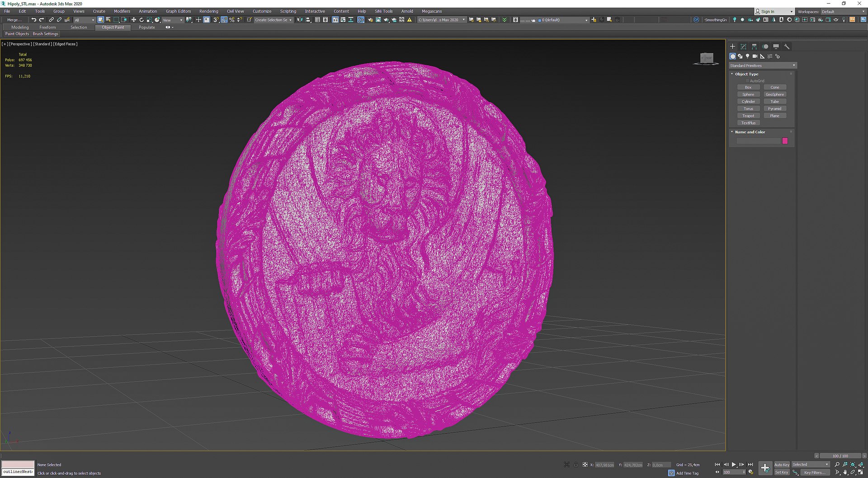Activate the Pan View hand icon
Viewport: 868px width, 478px height.
tap(845, 472)
